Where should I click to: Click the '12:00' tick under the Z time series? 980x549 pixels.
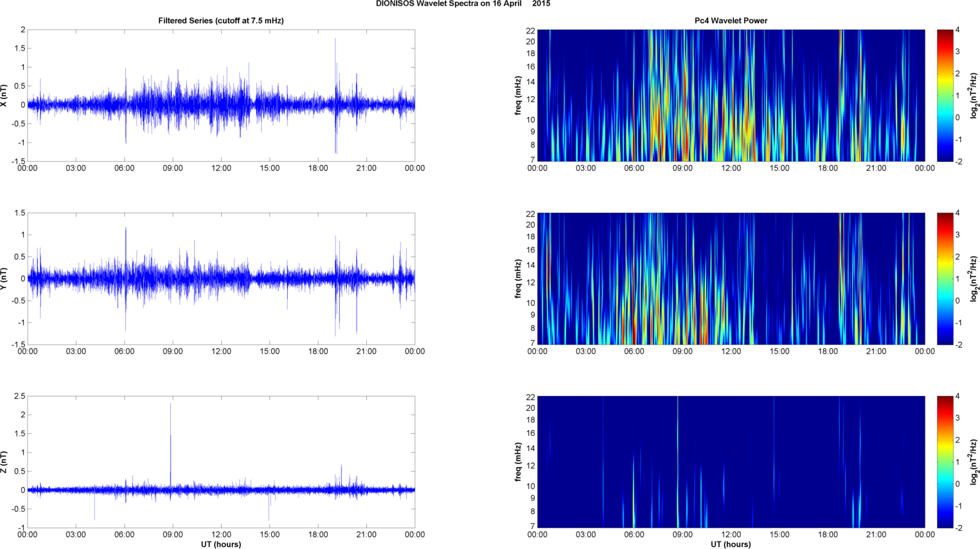coord(221,534)
